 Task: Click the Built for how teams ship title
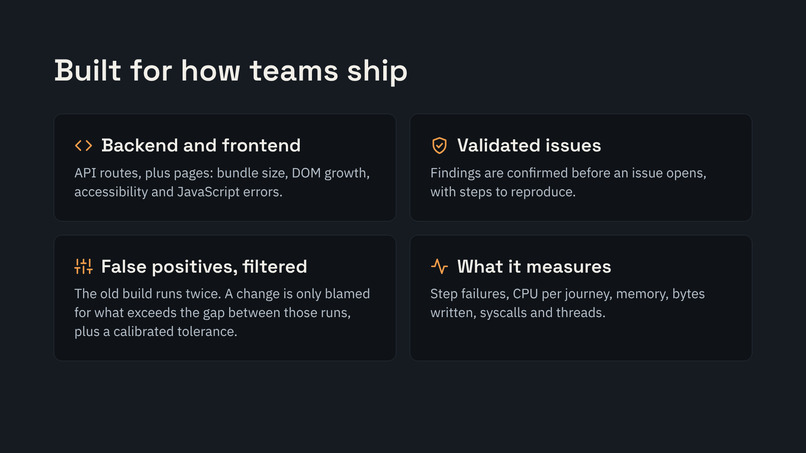point(231,70)
